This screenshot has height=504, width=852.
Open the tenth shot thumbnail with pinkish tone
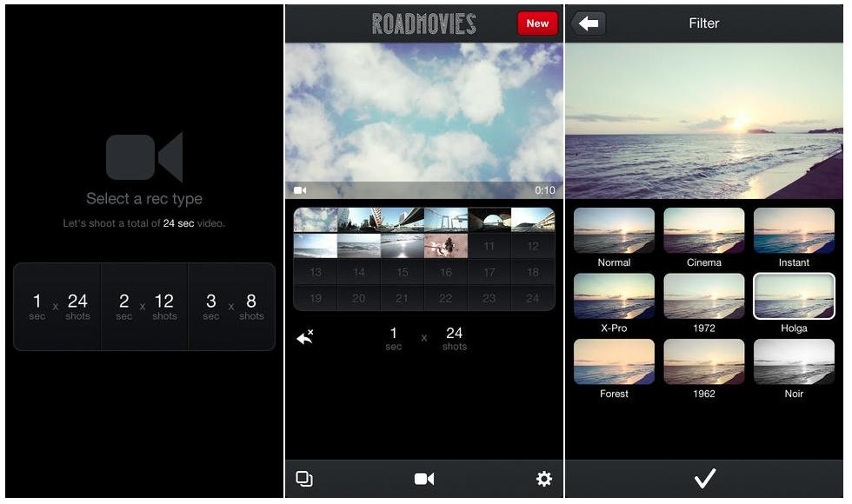click(446, 246)
